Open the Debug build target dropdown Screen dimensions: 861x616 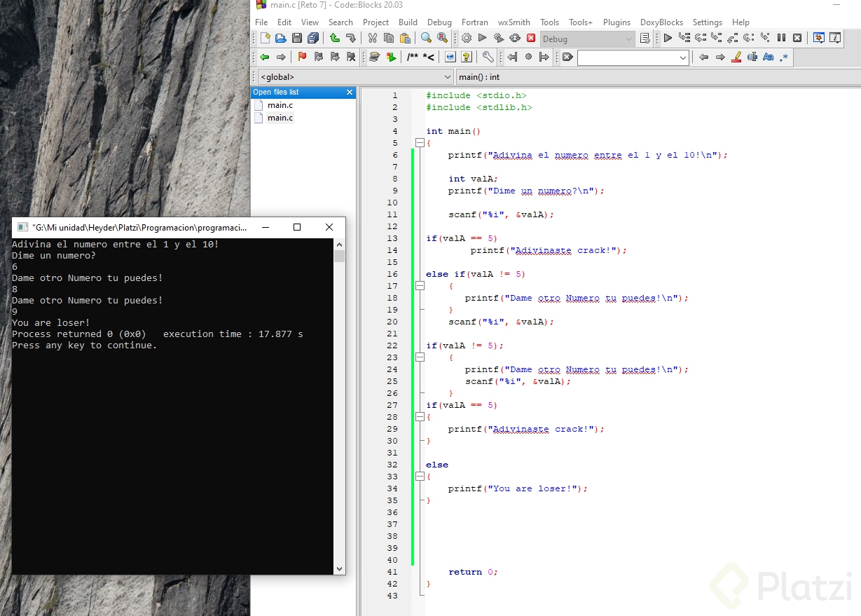pyautogui.click(x=587, y=39)
